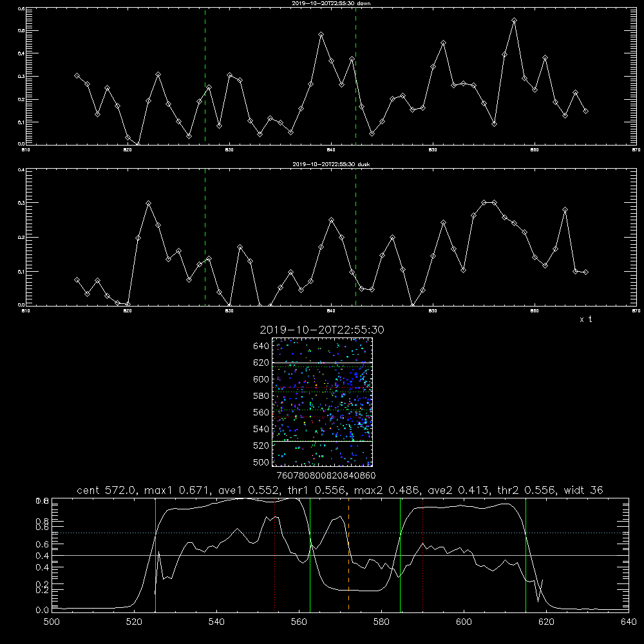644x644 pixels.
Task: Click the 640 y-axis label beside the image
Action: point(261,346)
